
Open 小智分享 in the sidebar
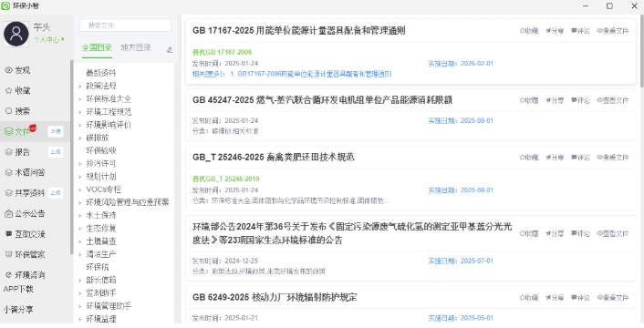(x=18, y=310)
